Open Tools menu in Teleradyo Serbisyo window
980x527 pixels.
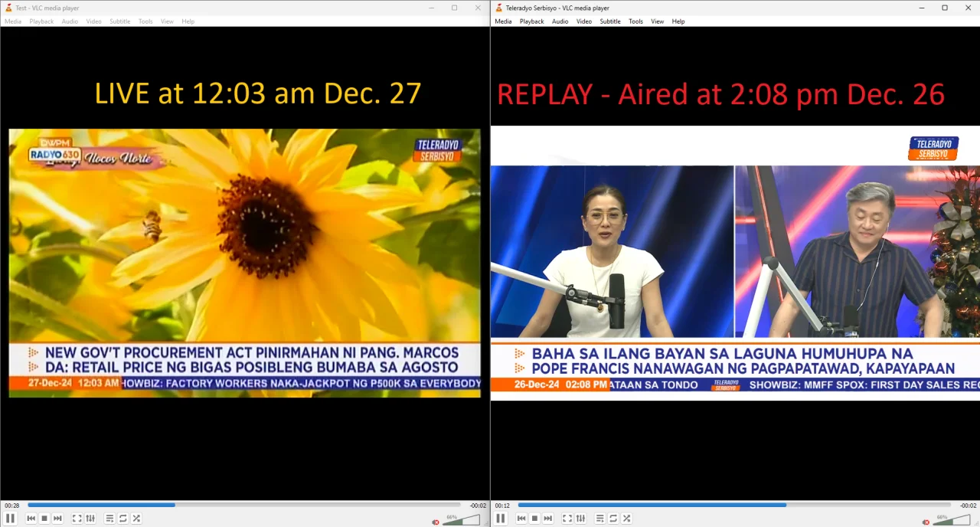(635, 21)
